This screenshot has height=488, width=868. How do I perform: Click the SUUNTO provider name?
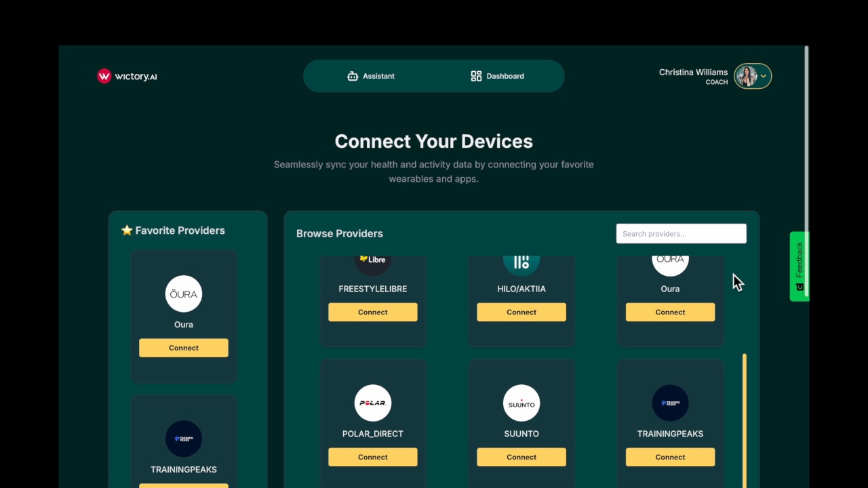(521, 434)
